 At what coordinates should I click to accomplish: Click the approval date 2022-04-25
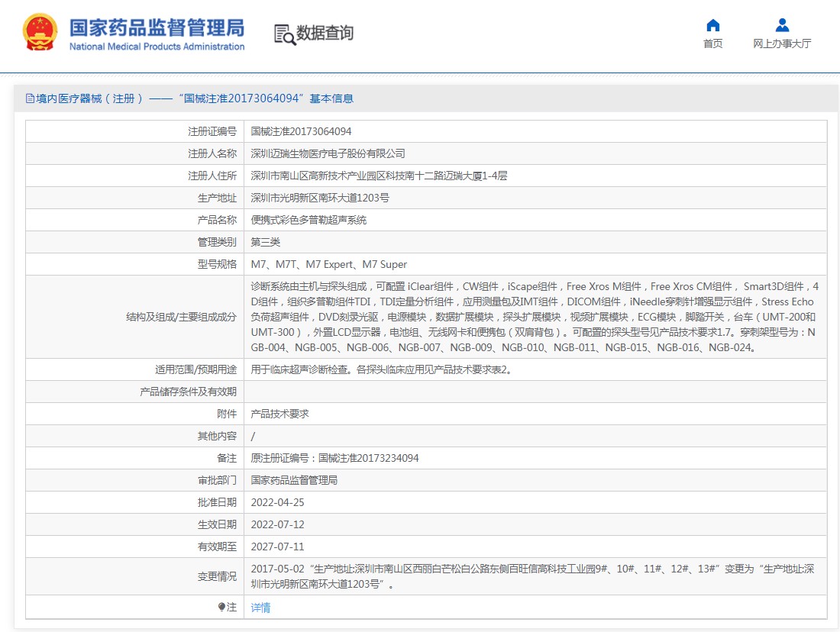[277, 502]
